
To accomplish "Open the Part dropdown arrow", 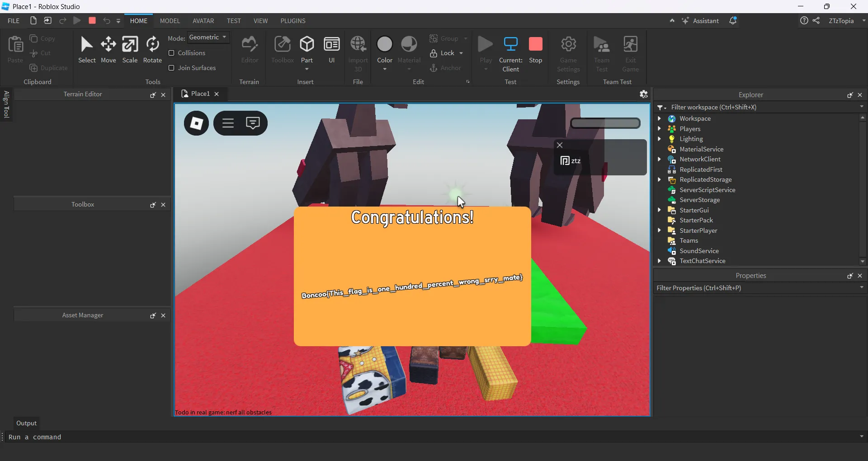I will tap(307, 69).
